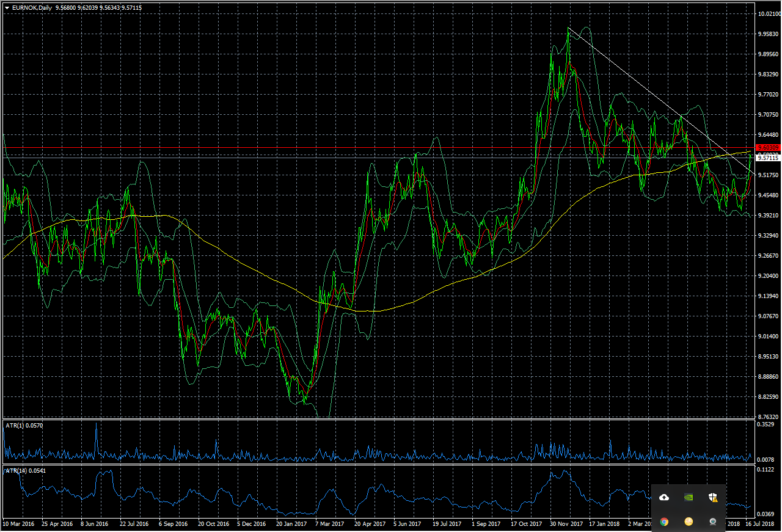782x532 pixels.
Task: Click the 22 Jul 2016 date label
Action: pyautogui.click(x=134, y=523)
